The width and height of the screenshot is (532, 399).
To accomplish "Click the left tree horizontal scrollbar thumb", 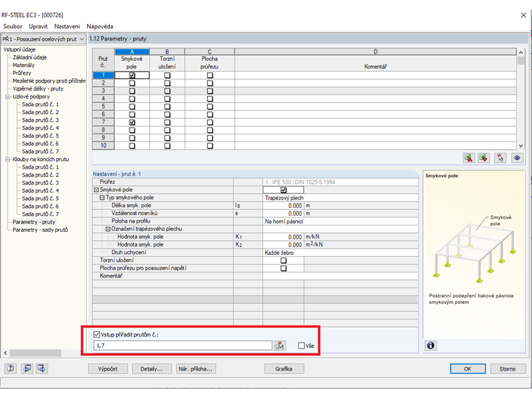I will point(35,353).
